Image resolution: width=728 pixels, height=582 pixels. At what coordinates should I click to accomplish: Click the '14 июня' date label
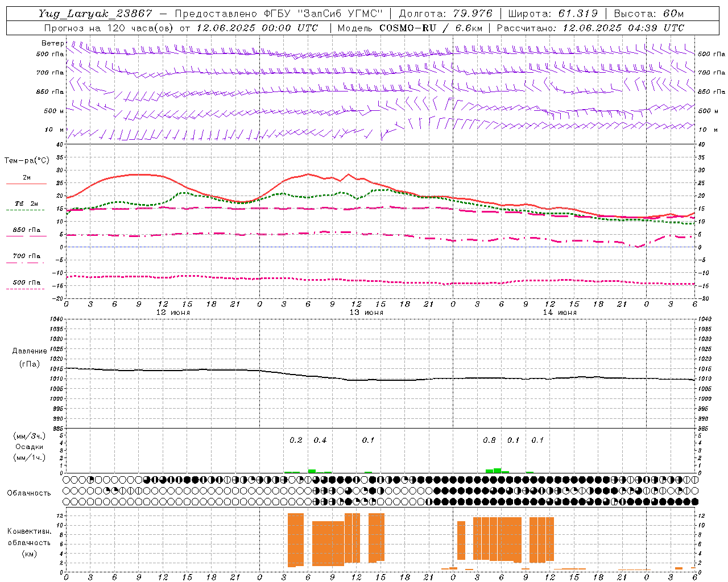coord(560,313)
